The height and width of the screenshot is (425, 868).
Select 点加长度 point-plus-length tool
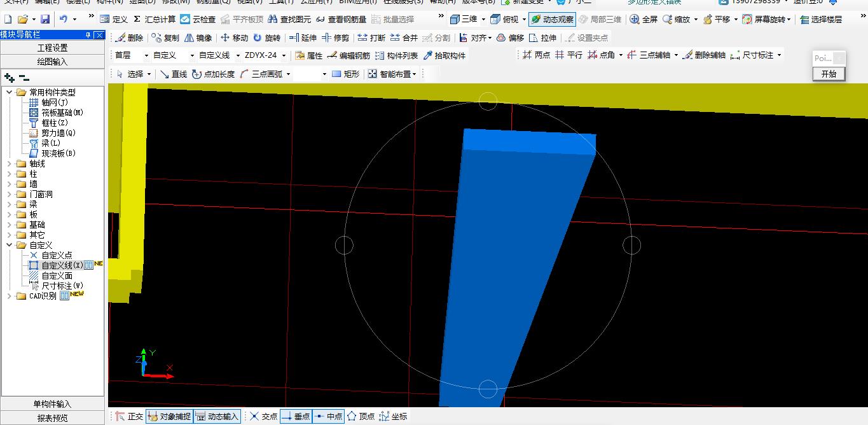(212, 74)
